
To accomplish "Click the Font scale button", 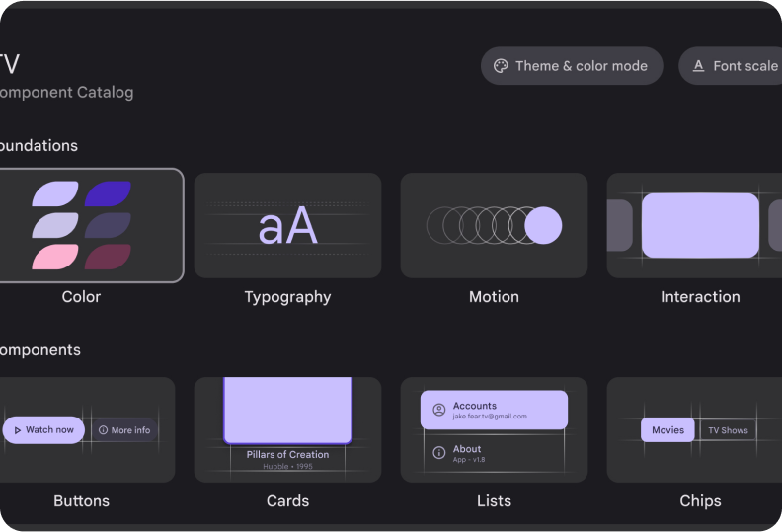I will click(733, 66).
